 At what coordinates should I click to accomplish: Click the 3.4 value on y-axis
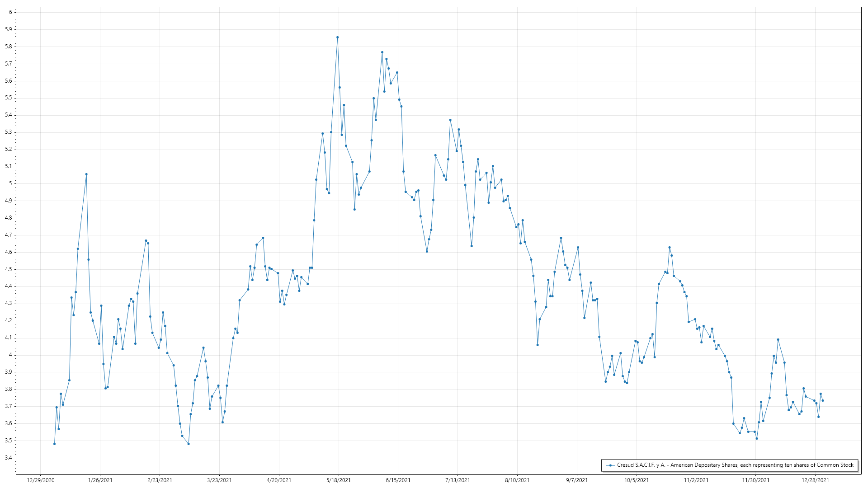coord(9,458)
